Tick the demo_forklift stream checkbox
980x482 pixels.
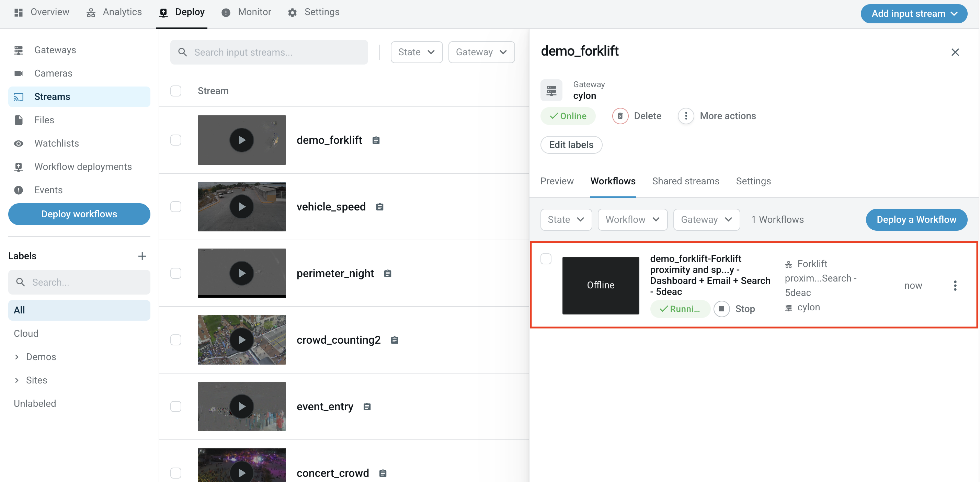(176, 140)
